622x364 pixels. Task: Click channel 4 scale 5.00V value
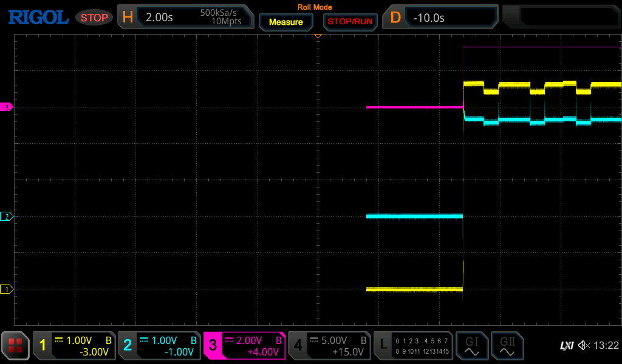coord(334,340)
